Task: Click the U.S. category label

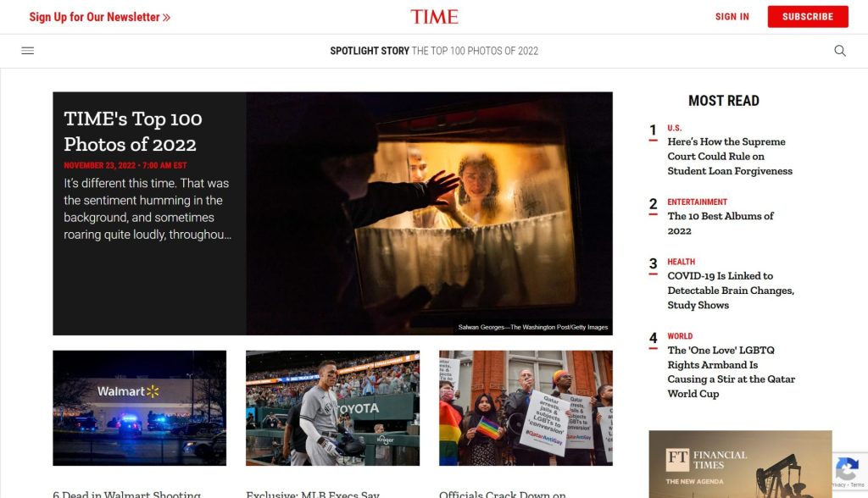Action: tap(674, 128)
